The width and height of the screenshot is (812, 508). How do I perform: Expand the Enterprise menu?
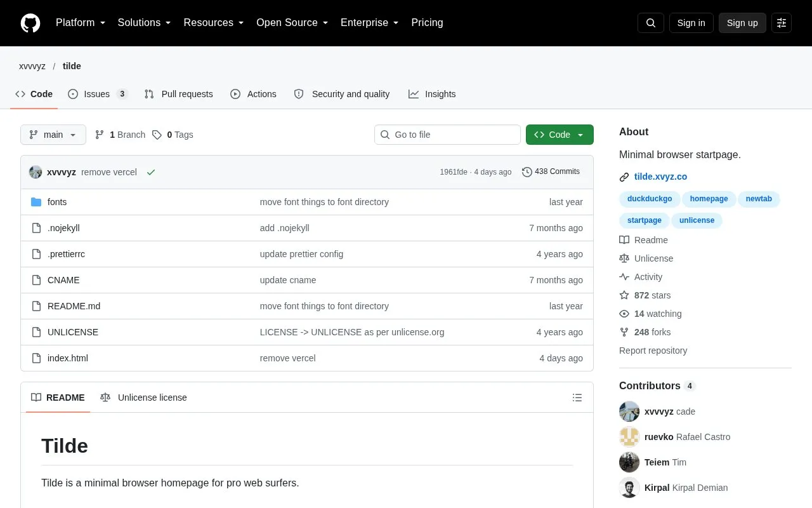coord(370,23)
